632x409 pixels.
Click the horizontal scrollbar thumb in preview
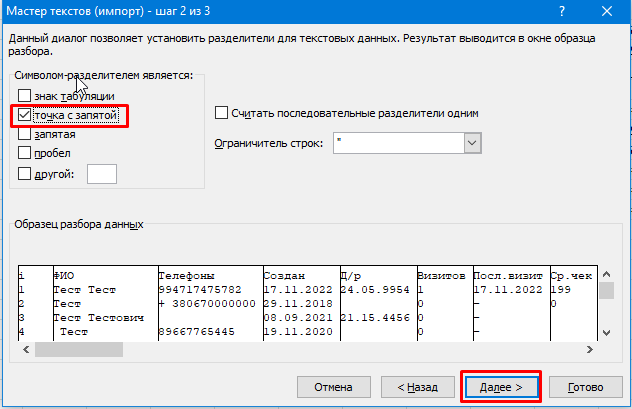click(x=79, y=349)
